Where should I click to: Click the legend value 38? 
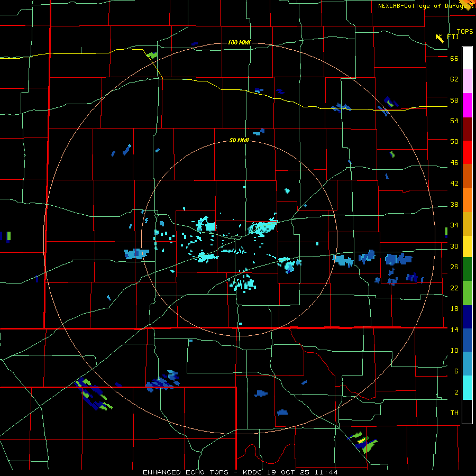(454, 205)
